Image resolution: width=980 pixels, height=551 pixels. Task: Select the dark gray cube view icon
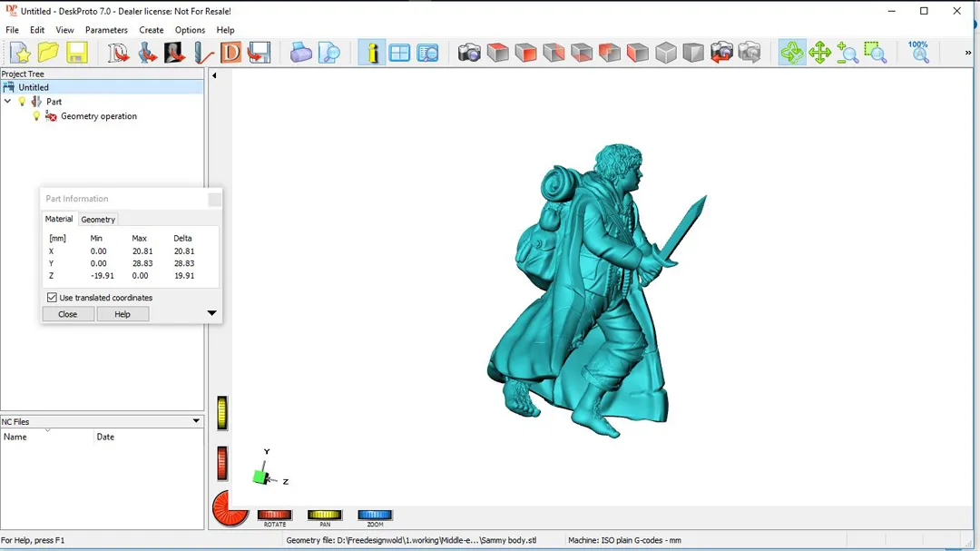(x=693, y=53)
